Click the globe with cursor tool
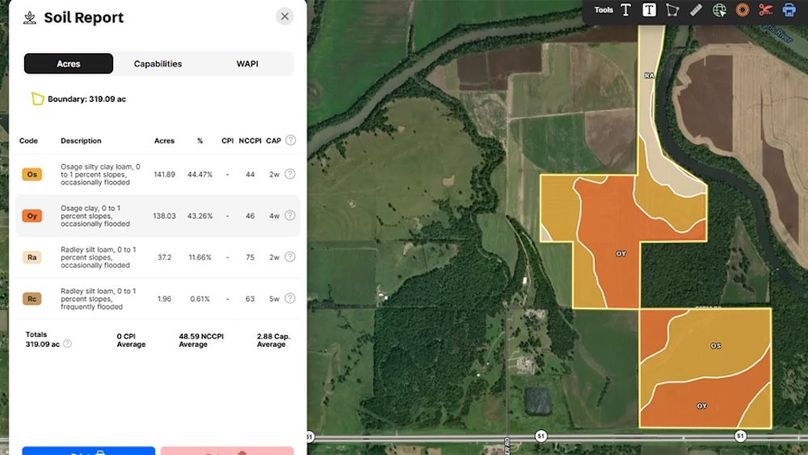 pos(719,10)
